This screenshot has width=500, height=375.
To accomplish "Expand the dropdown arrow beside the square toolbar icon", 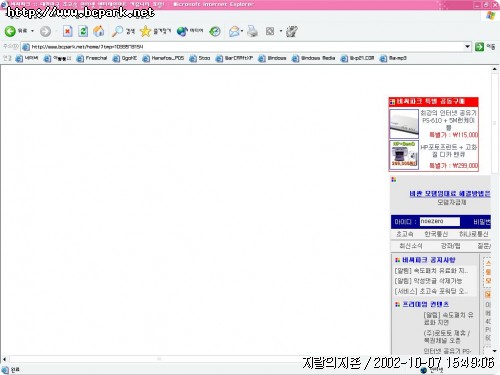I will tap(281, 31).
